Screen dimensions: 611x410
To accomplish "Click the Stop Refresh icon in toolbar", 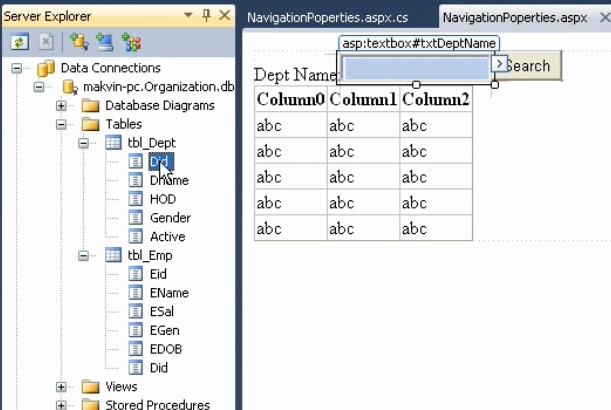I will point(45,41).
